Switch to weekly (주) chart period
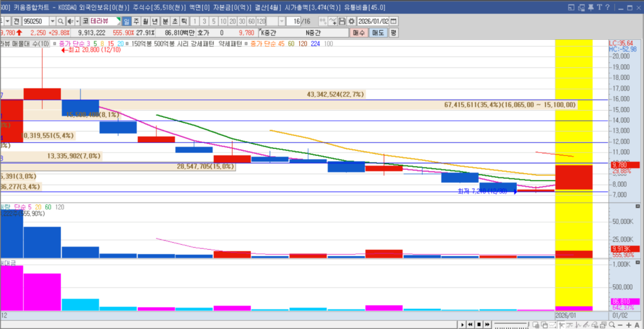 (x=135, y=21)
